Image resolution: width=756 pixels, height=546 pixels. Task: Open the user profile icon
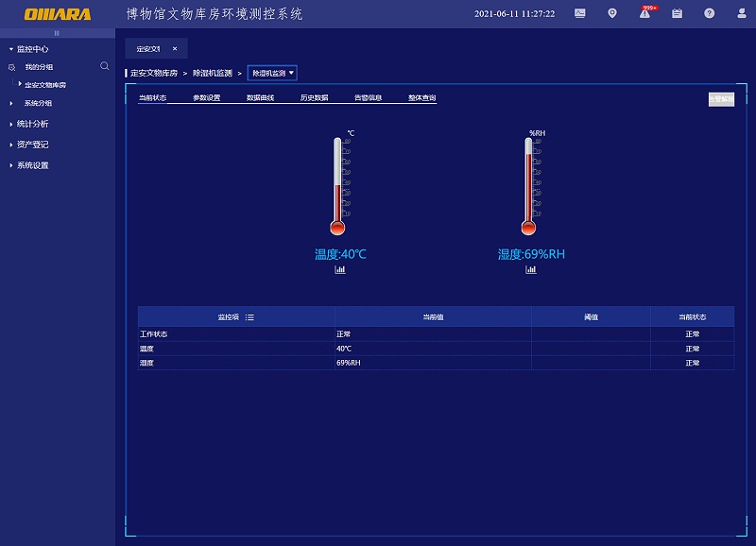point(740,14)
